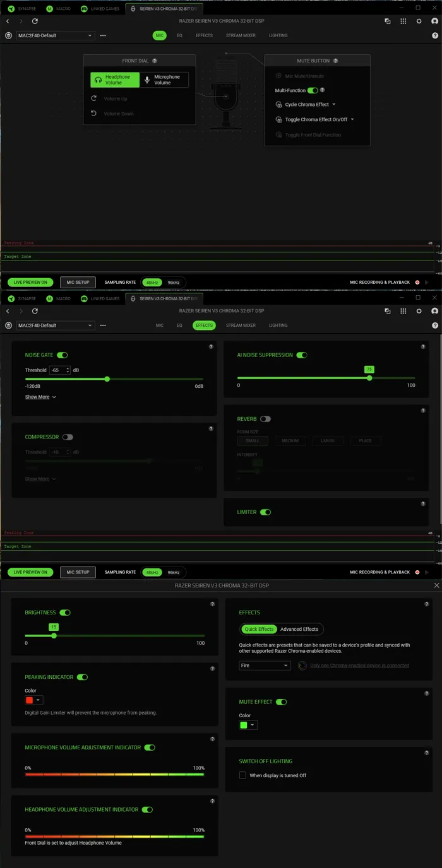Toggle Microphone Volume Adjustment Indicator switch
The image size is (442, 868).
(x=150, y=748)
